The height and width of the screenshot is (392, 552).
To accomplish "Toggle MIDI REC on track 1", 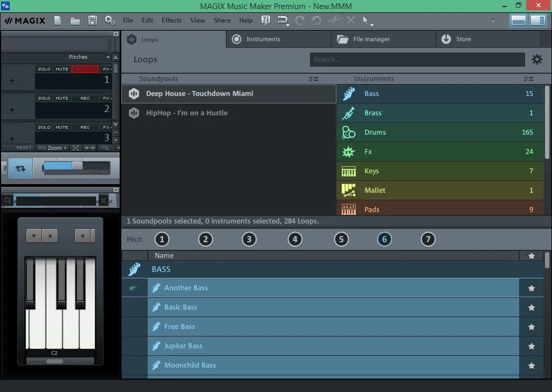I will point(85,69).
